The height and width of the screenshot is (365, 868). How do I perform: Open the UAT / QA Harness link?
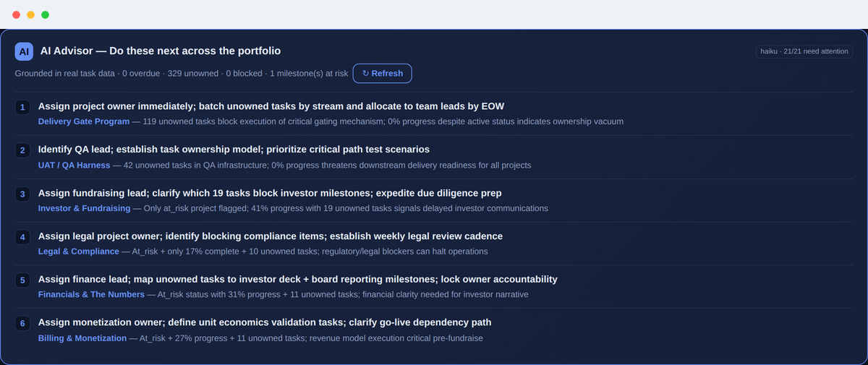coord(75,166)
